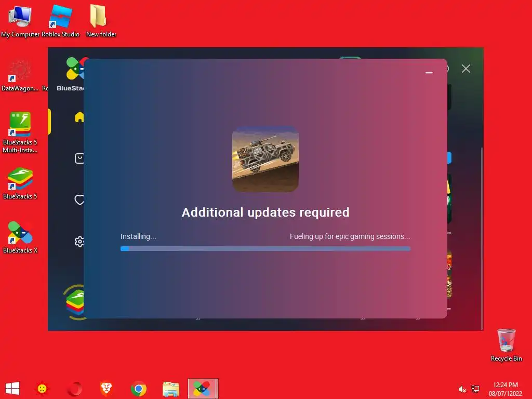The height and width of the screenshot is (399, 532).
Task: Open the sun smiley taskbar app
Action: (42, 389)
